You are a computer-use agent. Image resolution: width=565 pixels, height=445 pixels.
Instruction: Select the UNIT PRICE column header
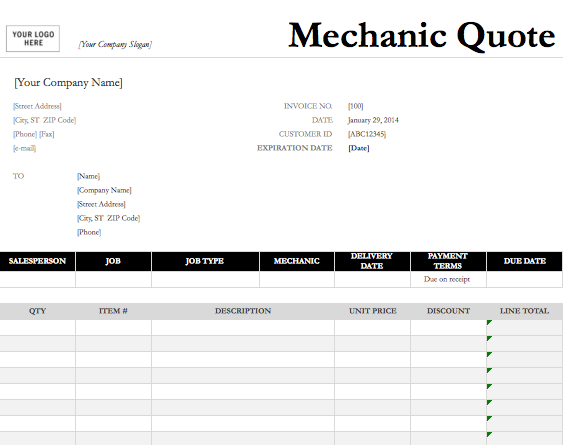[373, 311]
